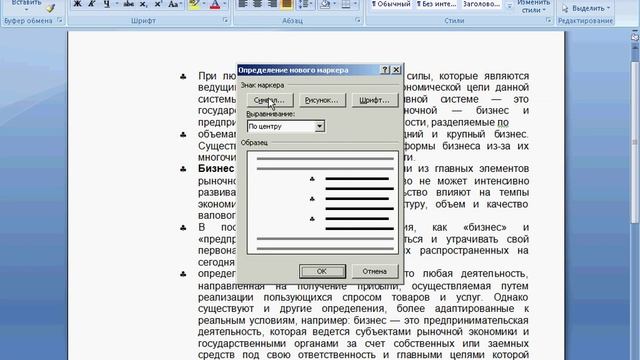This screenshot has height=360, width=640.
Task: Click the Шрифт... button in dialog
Action: pyautogui.click(x=375, y=100)
